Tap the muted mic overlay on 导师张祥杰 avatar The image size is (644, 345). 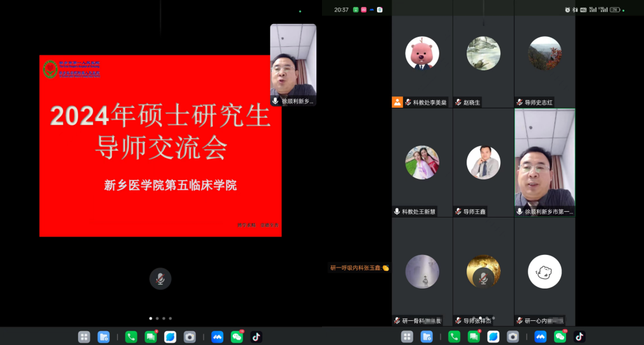pos(484,279)
